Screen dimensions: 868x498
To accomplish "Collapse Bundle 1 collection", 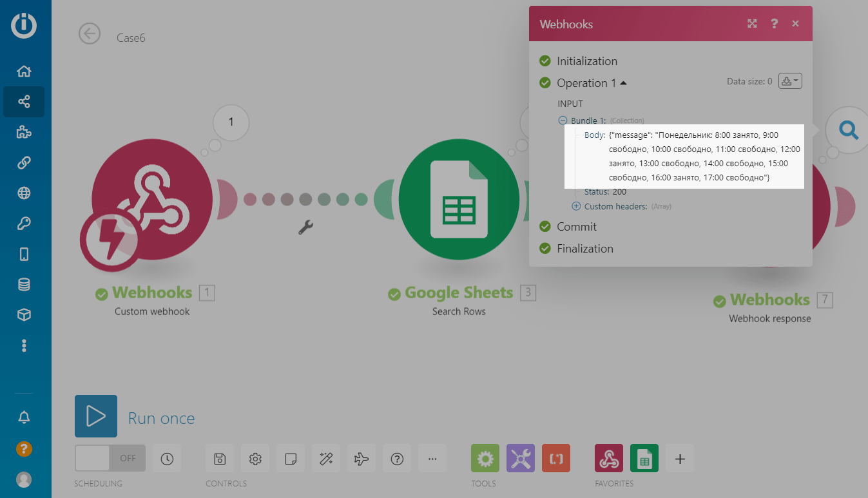I will 563,120.
